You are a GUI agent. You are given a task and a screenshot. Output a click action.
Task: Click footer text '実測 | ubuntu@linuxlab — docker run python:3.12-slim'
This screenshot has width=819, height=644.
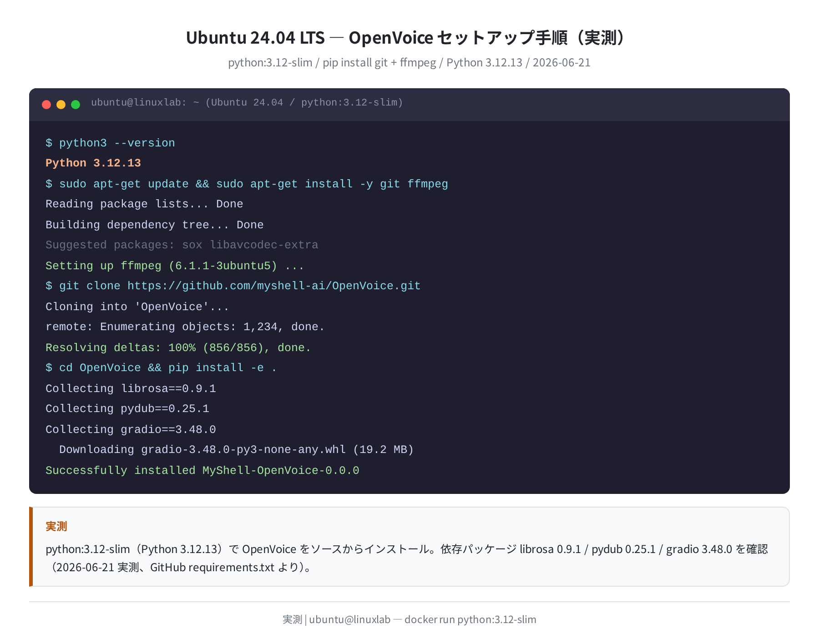pyautogui.click(x=409, y=619)
